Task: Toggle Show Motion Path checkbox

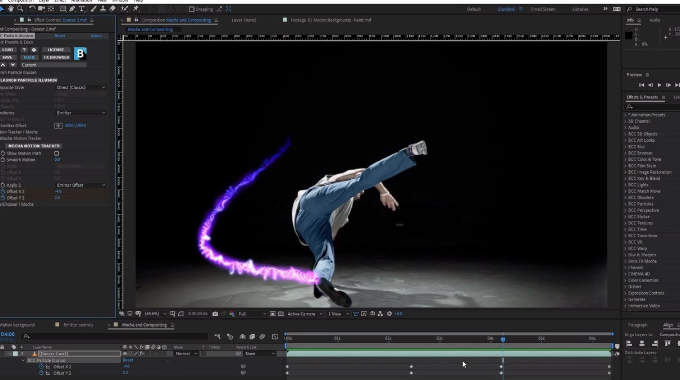Action: tap(56, 153)
